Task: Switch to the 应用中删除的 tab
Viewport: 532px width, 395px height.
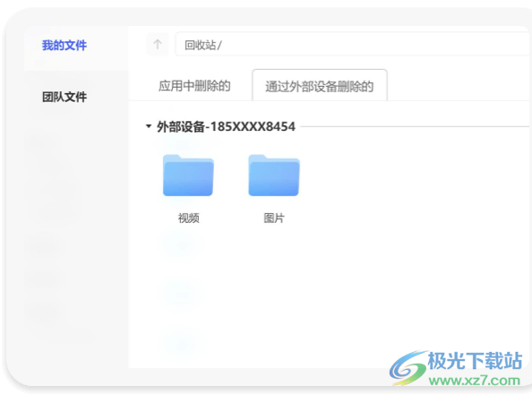Action: [194, 86]
